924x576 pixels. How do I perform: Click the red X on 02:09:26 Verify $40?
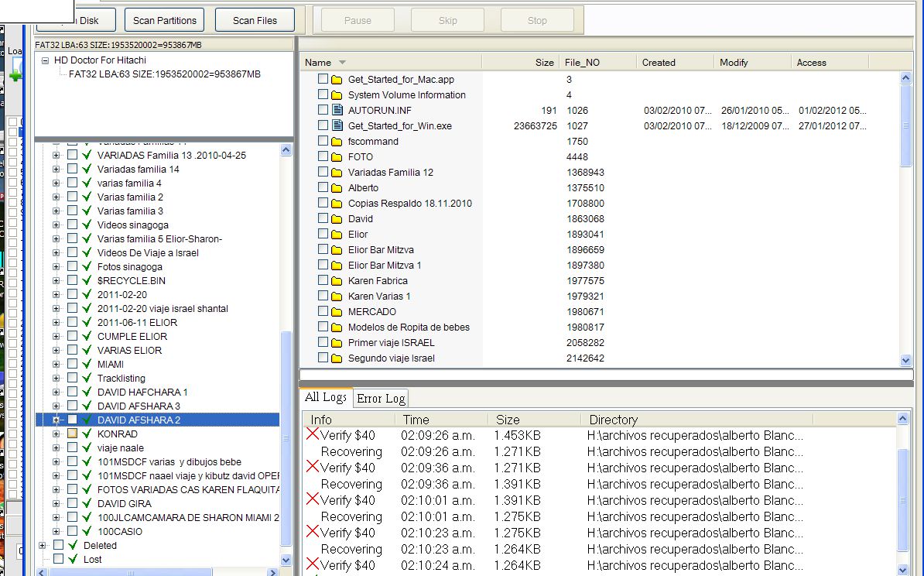(x=313, y=434)
